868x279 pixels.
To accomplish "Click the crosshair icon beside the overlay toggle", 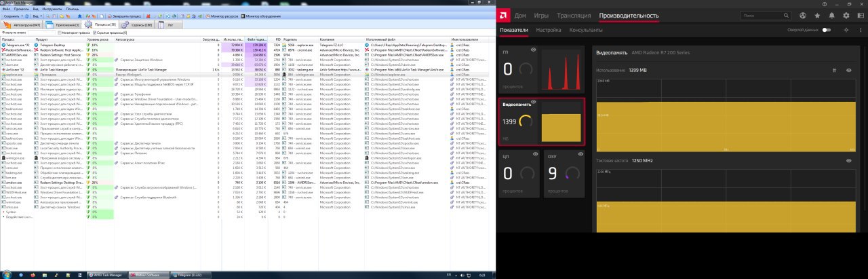I will (846, 30).
